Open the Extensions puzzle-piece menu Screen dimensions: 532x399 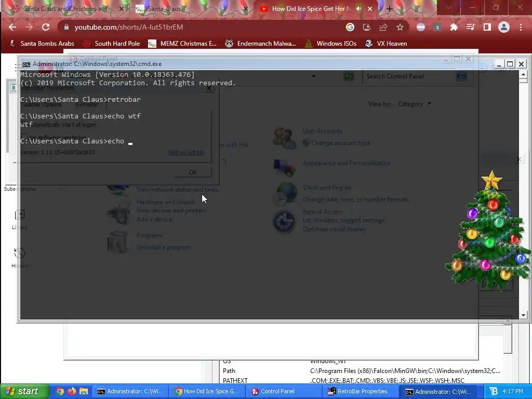[x=454, y=27]
